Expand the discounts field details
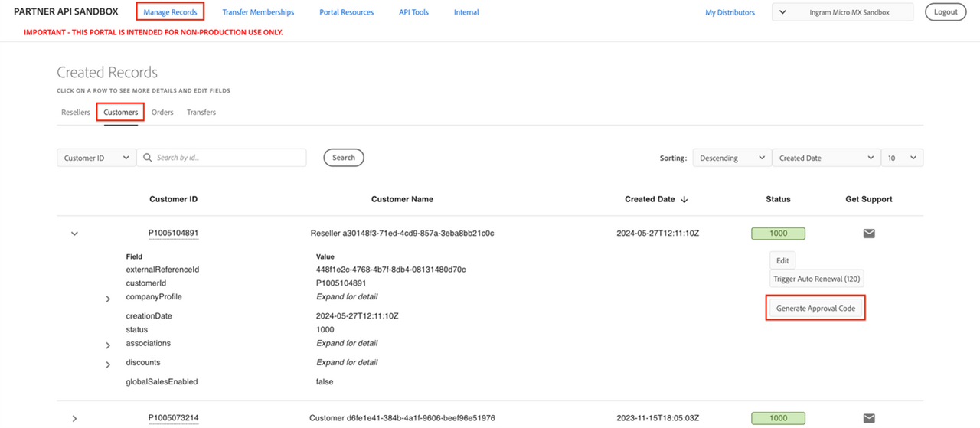 coord(108,364)
